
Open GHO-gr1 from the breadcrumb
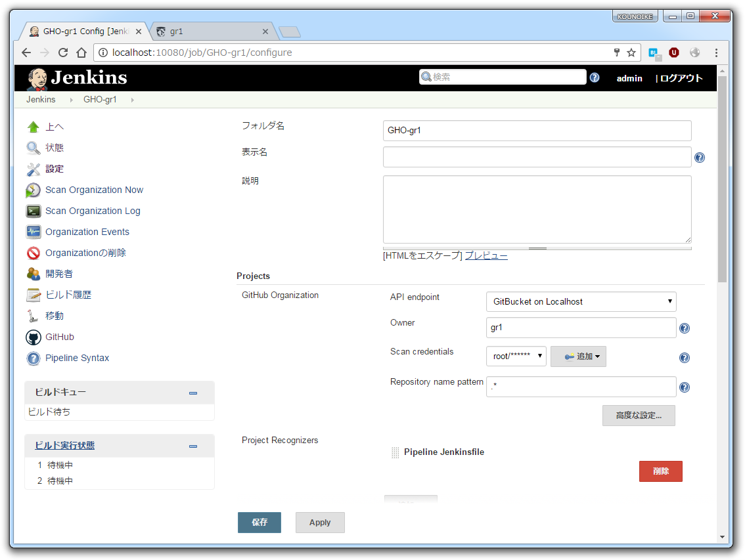(100, 99)
